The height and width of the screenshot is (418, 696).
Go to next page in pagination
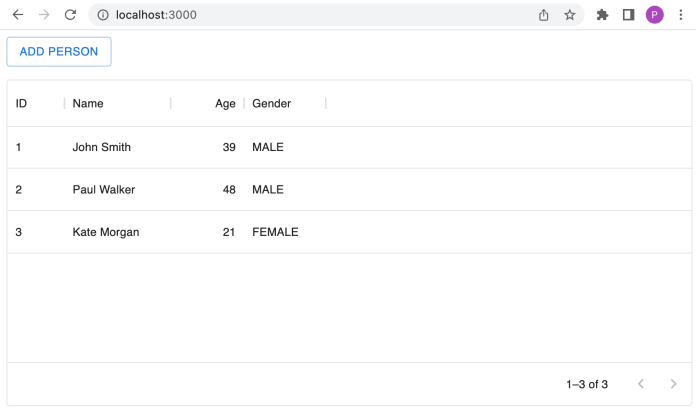tap(674, 384)
